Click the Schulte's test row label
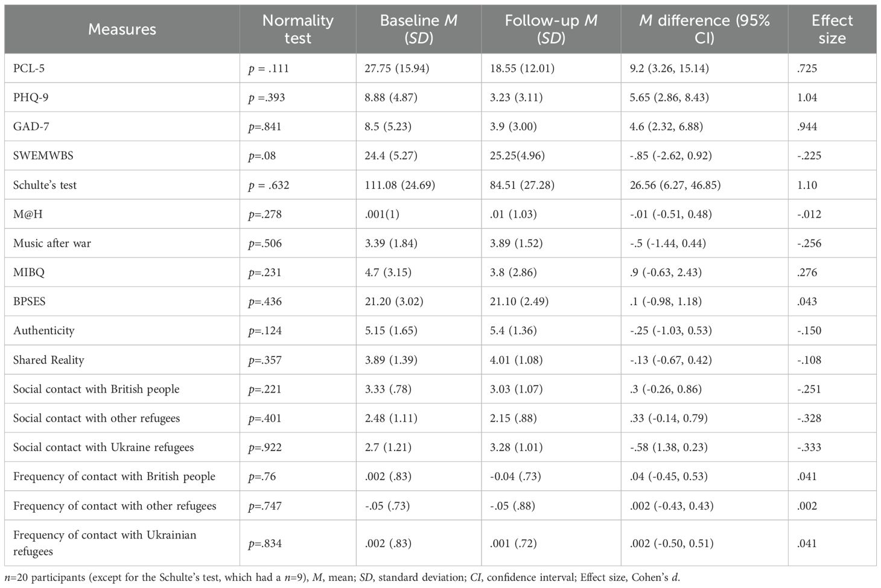 pos(45,185)
